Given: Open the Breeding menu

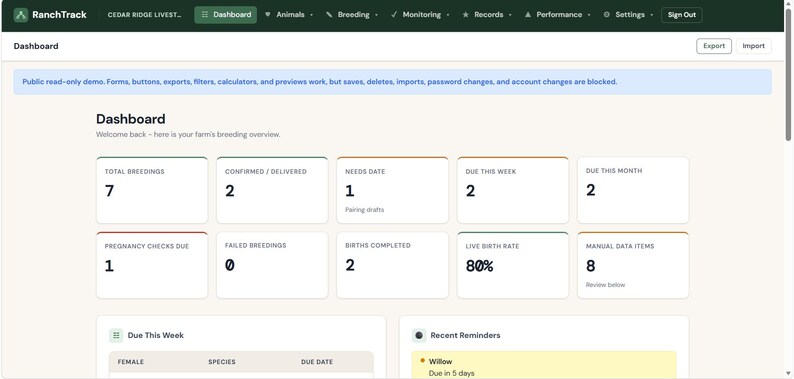Looking at the screenshot, I should click(x=352, y=15).
